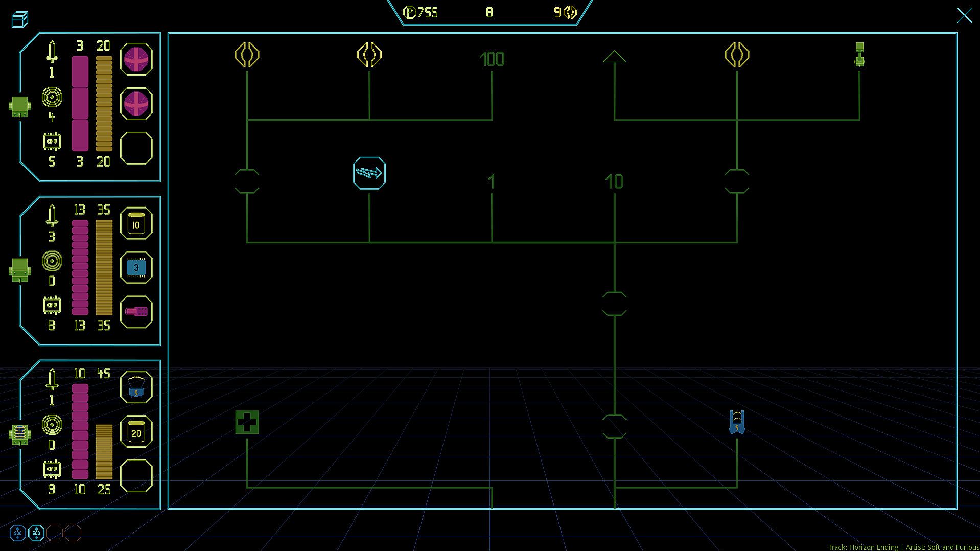
Task: Click the middle counter value 8 in the top bar
Action: pyautogui.click(x=489, y=13)
